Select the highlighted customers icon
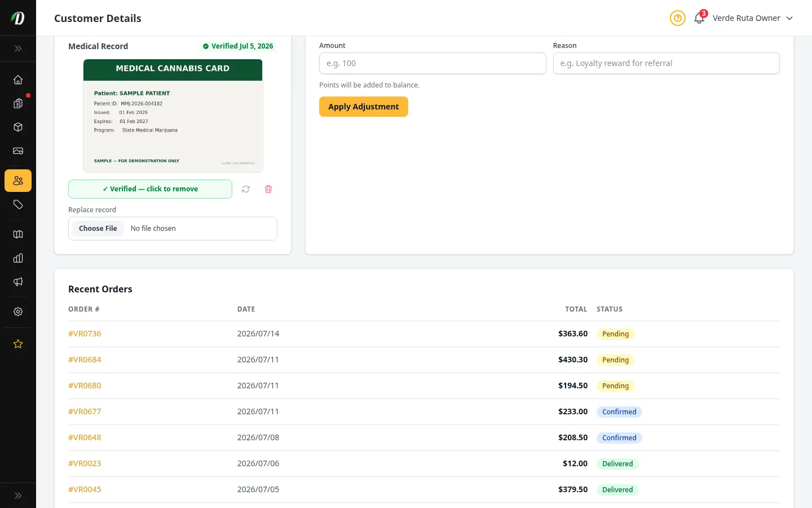The image size is (812, 508). point(18,181)
